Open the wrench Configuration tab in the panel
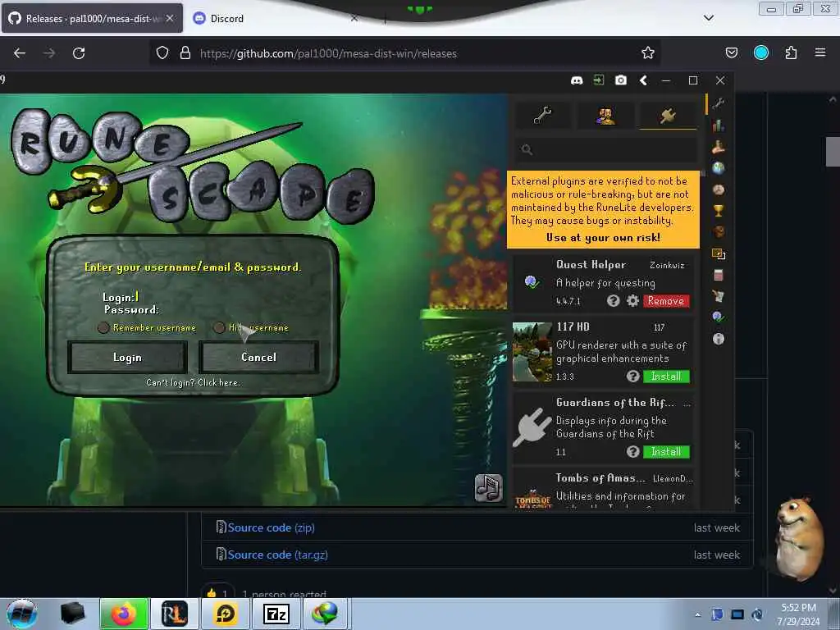The width and height of the screenshot is (840, 630). tap(542, 115)
